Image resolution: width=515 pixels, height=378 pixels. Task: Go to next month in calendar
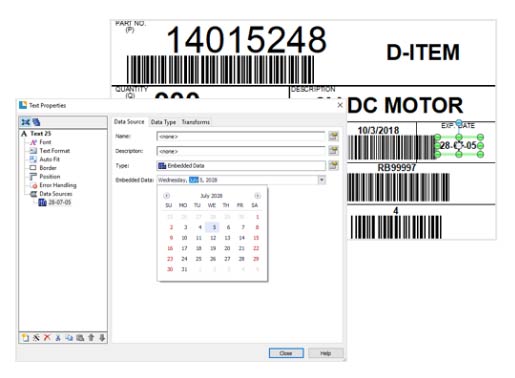coord(257,196)
